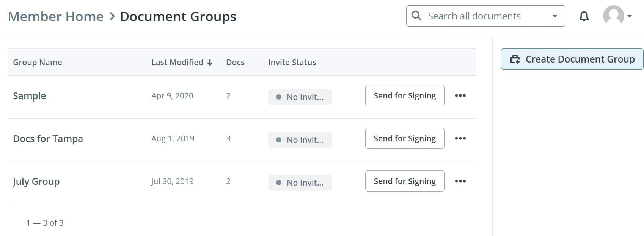Click the Invite Status column header
644x236 pixels.
(292, 62)
